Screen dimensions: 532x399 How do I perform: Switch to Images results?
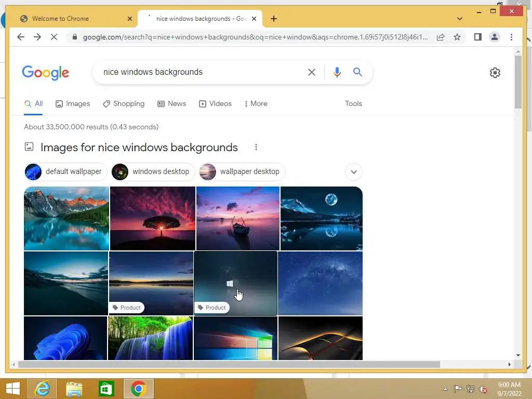click(x=73, y=104)
